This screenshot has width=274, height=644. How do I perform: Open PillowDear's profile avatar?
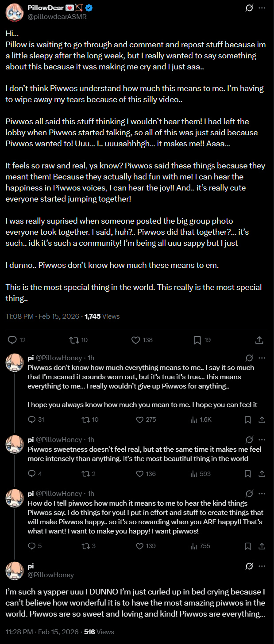pyautogui.click(x=14, y=12)
